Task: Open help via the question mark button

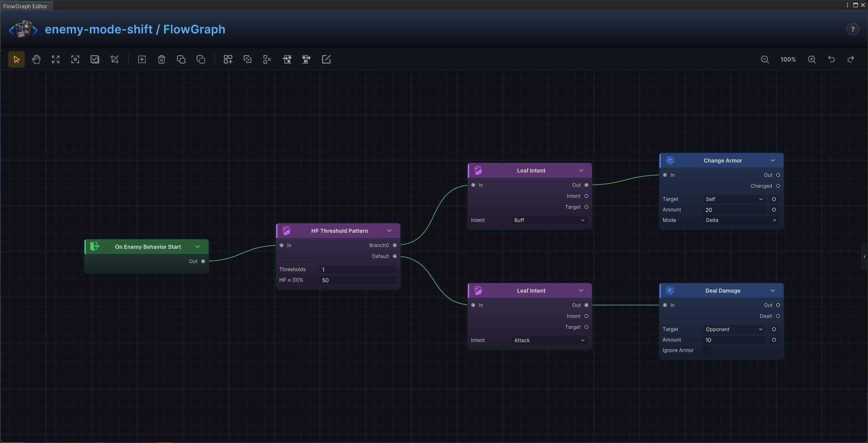Action: click(852, 29)
